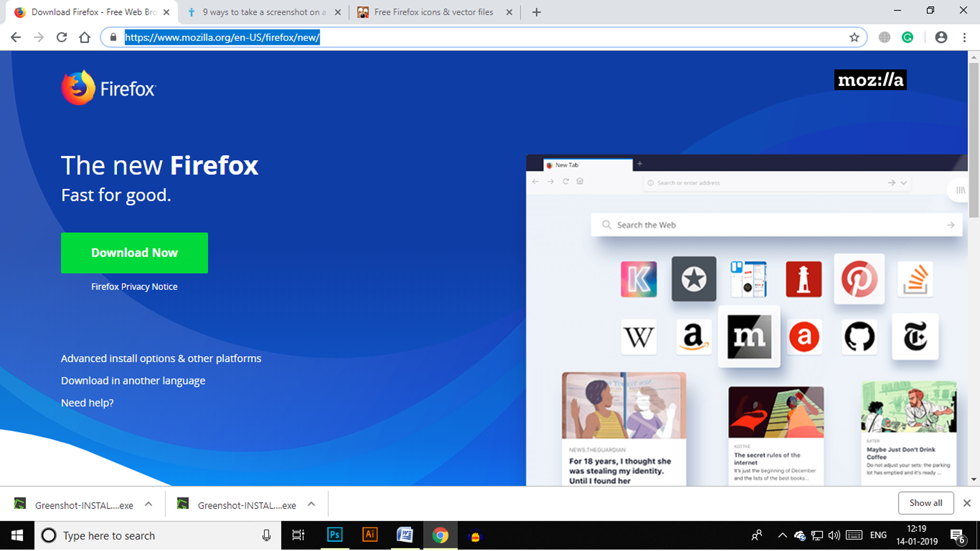
Task: Click the Grammarly extension icon
Action: click(908, 37)
